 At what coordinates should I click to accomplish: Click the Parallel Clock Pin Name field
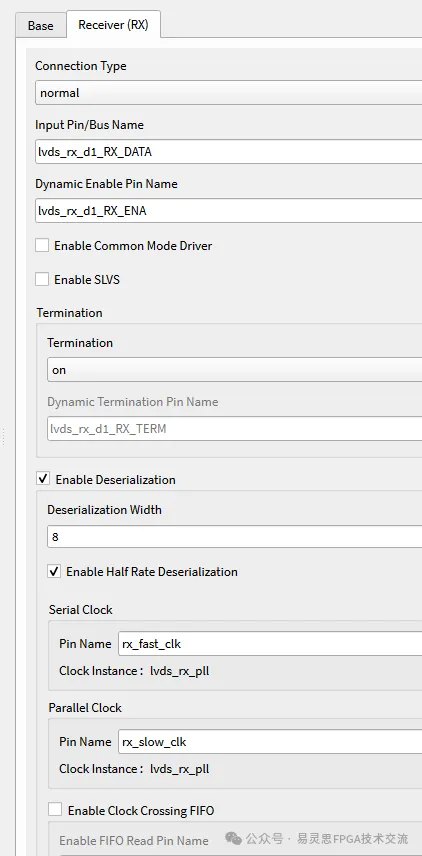coord(270,742)
